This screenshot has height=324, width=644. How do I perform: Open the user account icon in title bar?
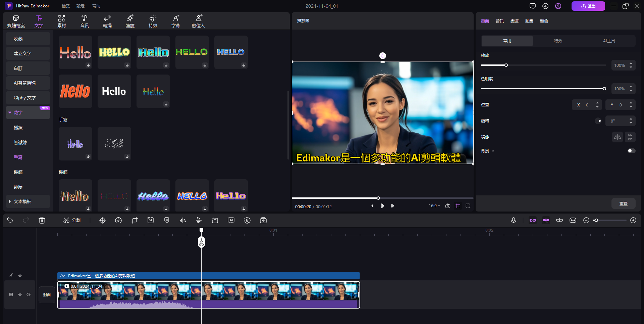[x=558, y=6]
